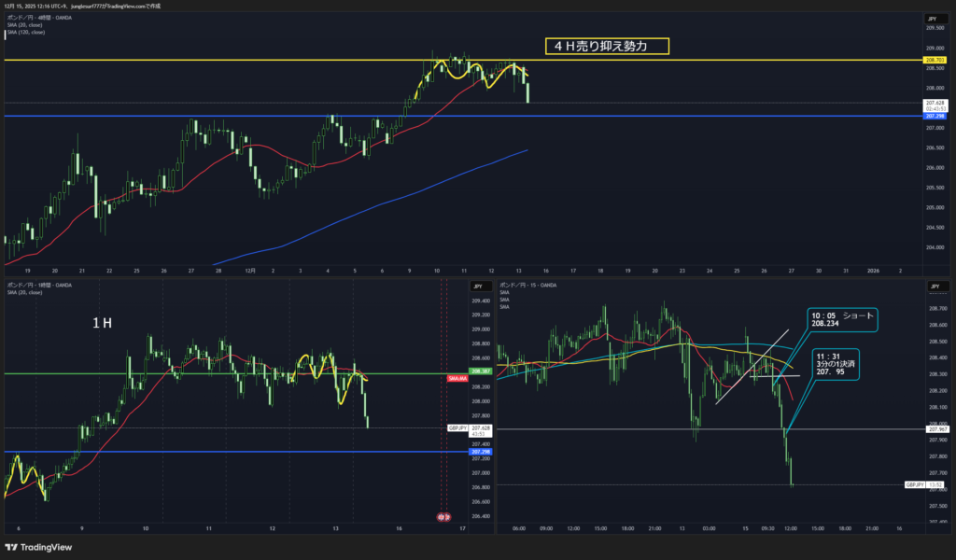Screen dimensions: 956x560
Task: Select the '11:31 3分の1決済' callout note
Action: 834,363
